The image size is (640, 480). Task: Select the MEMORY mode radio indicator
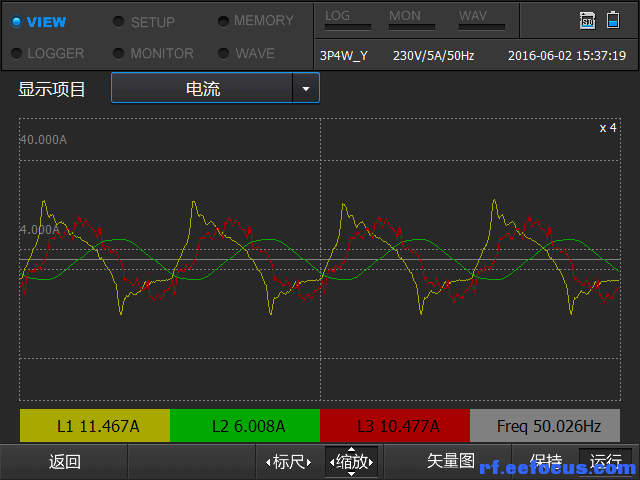[x=223, y=21]
